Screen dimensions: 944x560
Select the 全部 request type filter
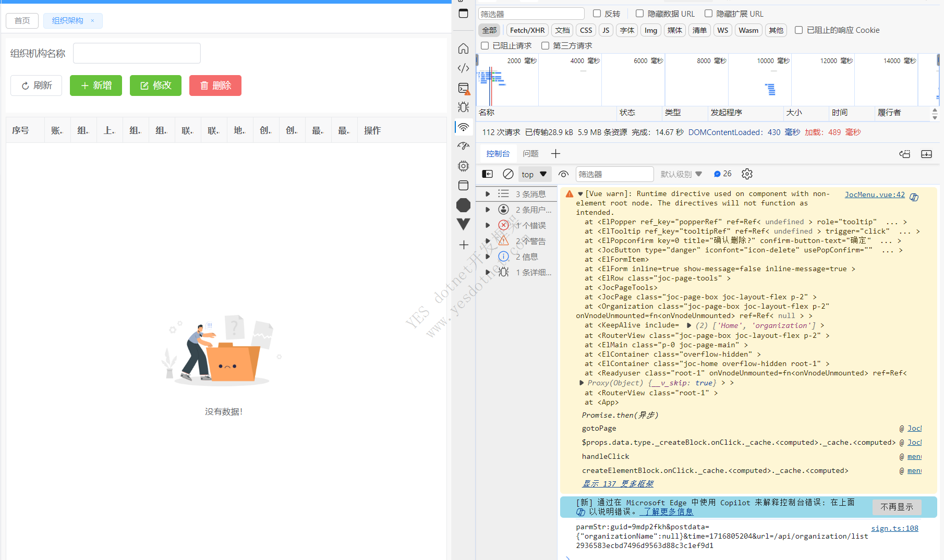(x=489, y=30)
